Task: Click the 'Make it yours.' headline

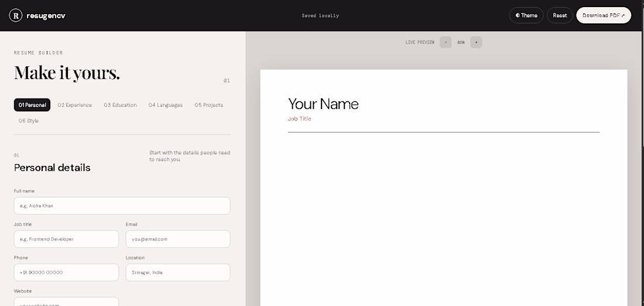Action: (x=67, y=72)
